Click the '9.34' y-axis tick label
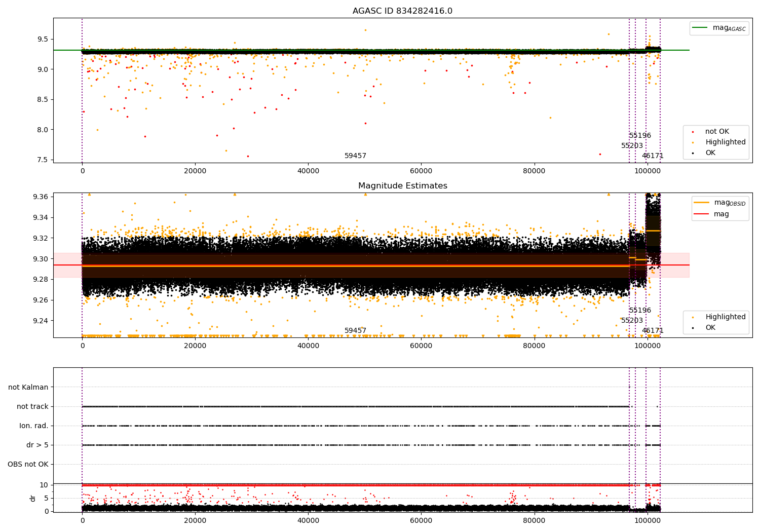760x532 pixels. click(x=40, y=217)
